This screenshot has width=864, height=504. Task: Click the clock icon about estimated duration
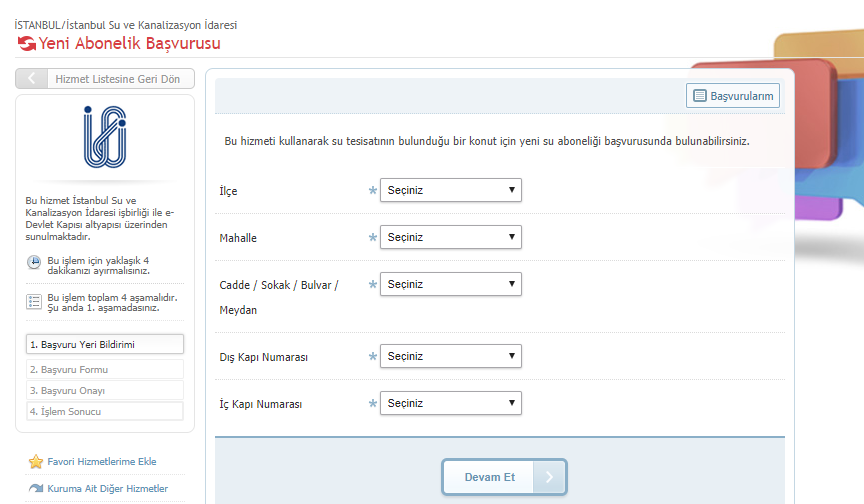(34, 263)
